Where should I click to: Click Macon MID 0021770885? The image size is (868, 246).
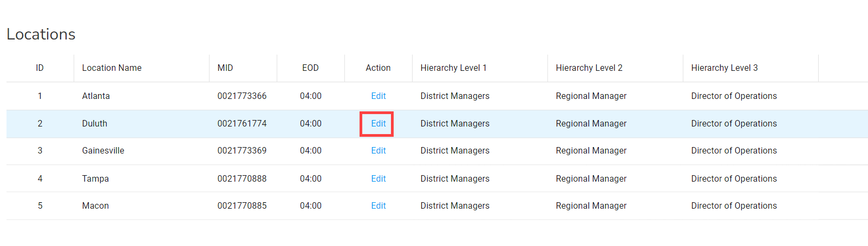242,206
